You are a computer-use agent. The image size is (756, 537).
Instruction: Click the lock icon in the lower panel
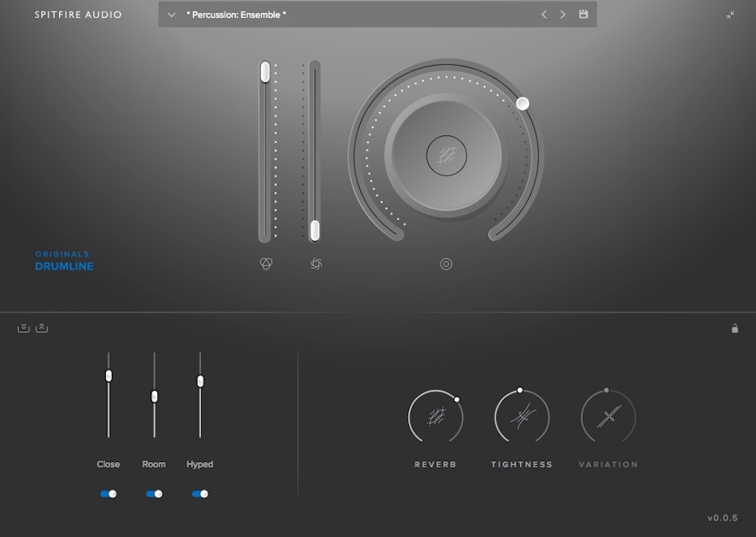click(x=734, y=328)
